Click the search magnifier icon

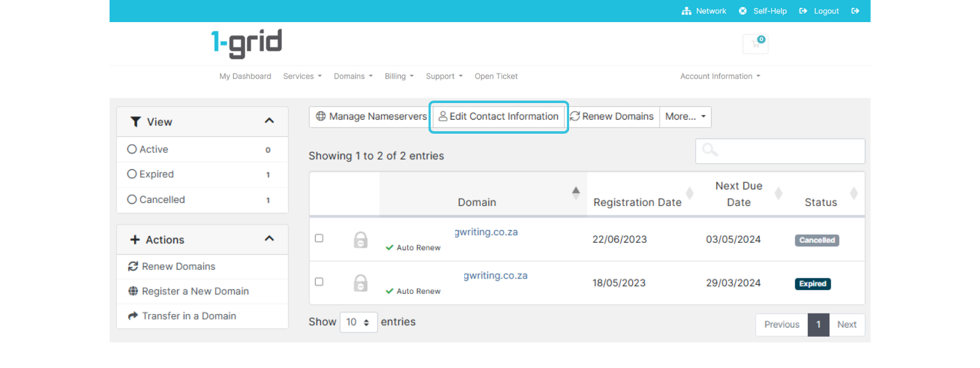pyautogui.click(x=710, y=150)
